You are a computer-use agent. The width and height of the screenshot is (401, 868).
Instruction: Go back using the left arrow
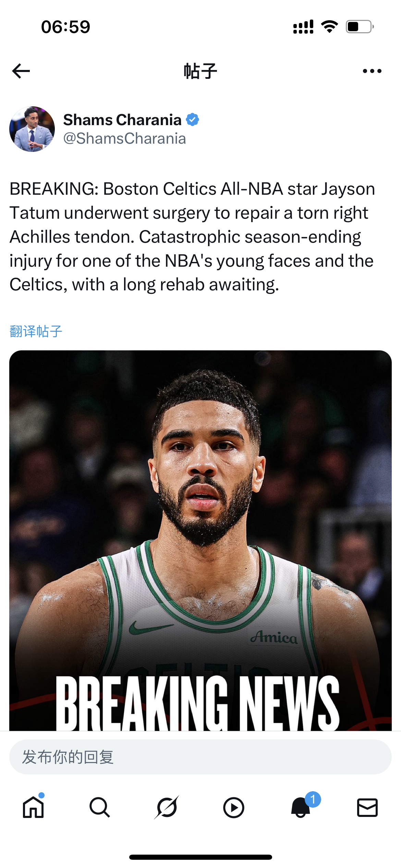click(x=21, y=71)
